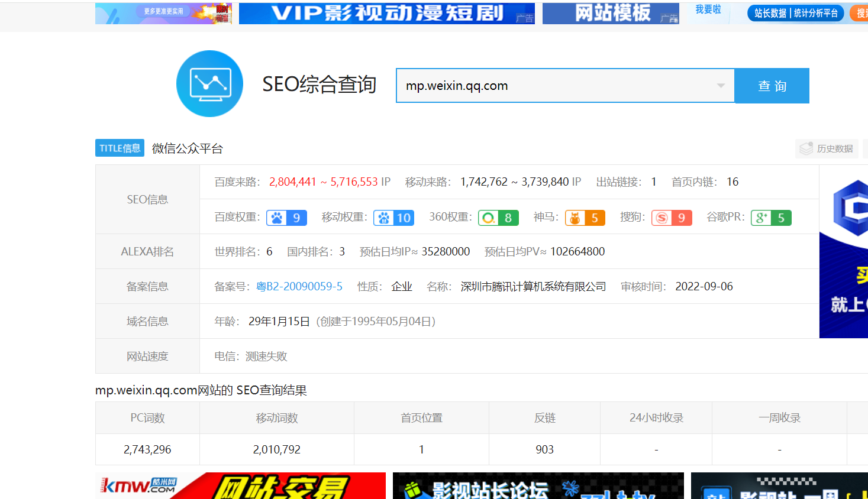The width and height of the screenshot is (868, 499).
Task: Click the 首页内链 value 16
Action: tap(733, 182)
